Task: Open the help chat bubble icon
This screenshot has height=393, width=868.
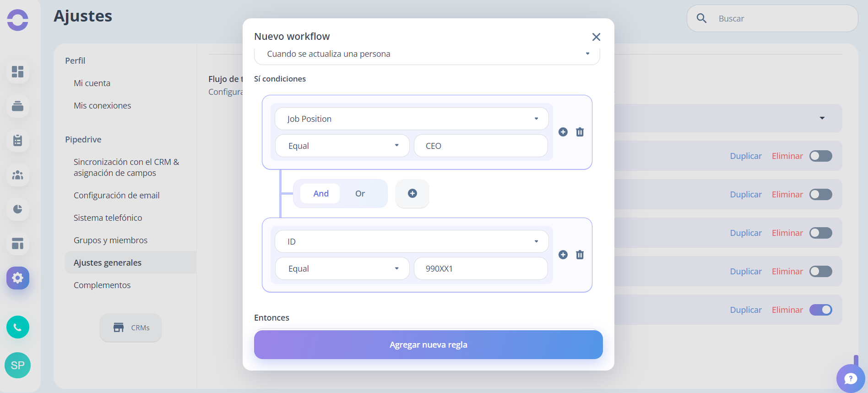Action: coord(851,378)
